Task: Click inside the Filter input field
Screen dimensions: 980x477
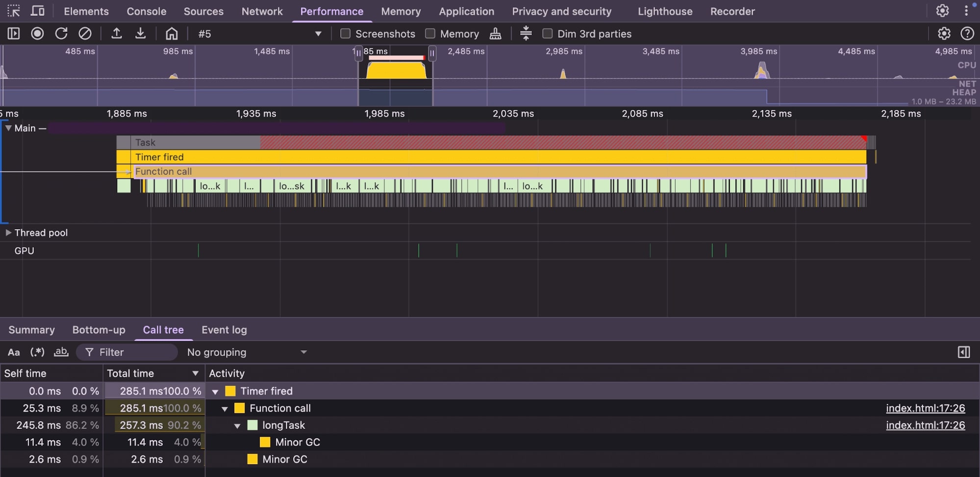Action: point(127,352)
